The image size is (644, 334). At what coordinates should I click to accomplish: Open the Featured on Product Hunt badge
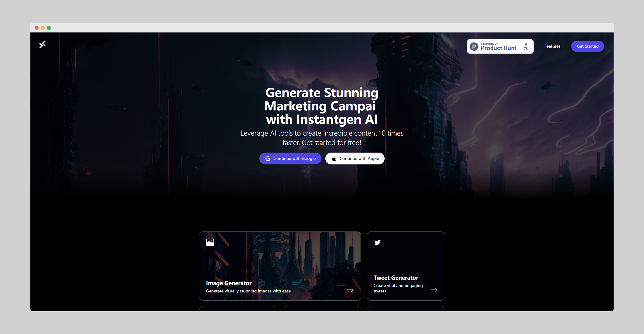coord(500,47)
